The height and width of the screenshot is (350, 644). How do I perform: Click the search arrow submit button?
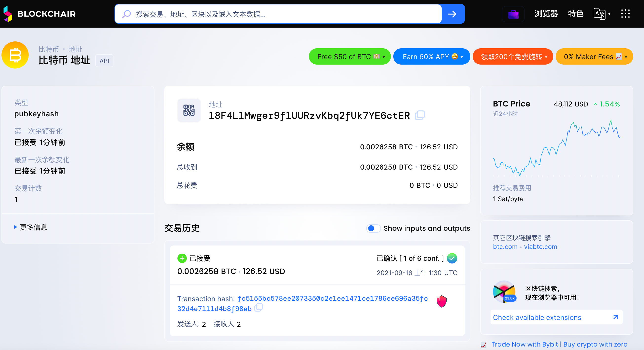click(452, 14)
